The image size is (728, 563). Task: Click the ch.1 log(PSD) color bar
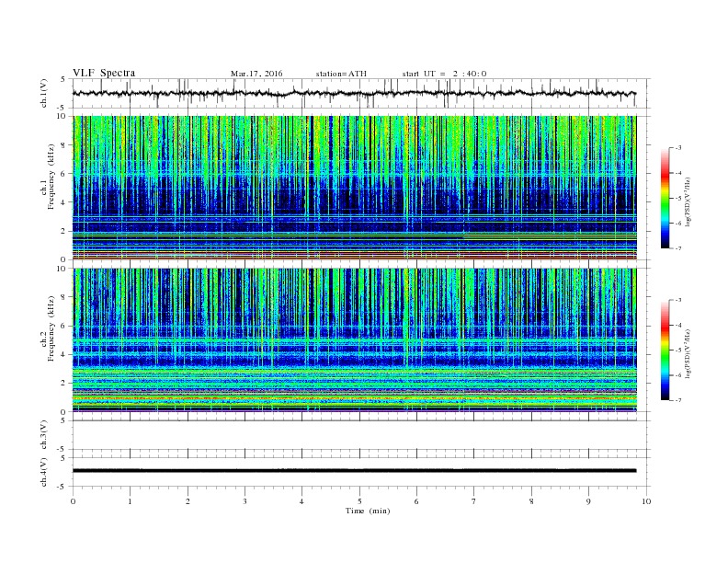click(x=665, y=198)
